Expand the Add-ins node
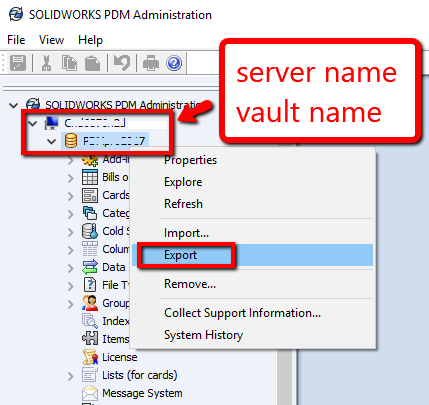 (x=70, y=161)
